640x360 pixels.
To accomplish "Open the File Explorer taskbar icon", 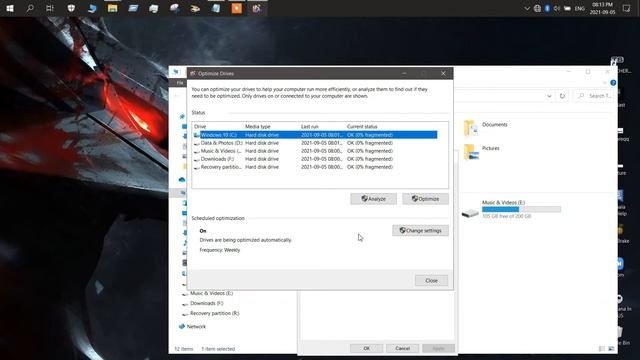I will [x=112, y=8].
